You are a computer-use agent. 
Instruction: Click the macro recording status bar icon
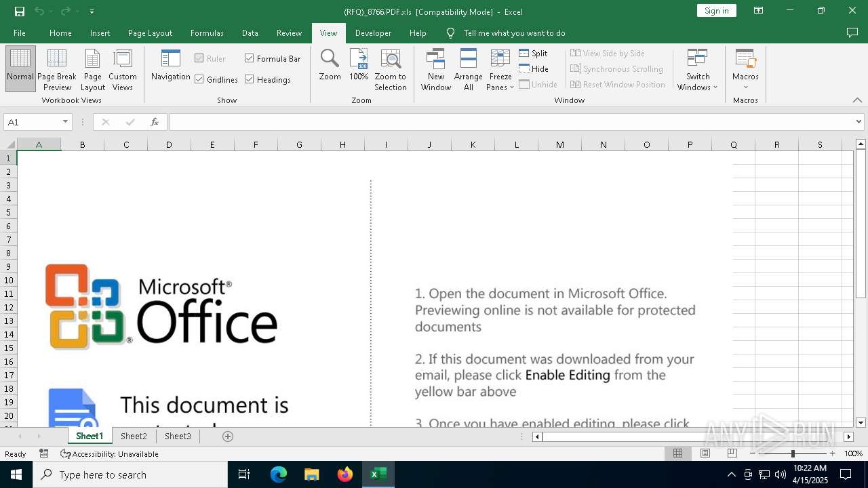pos(44,453)
